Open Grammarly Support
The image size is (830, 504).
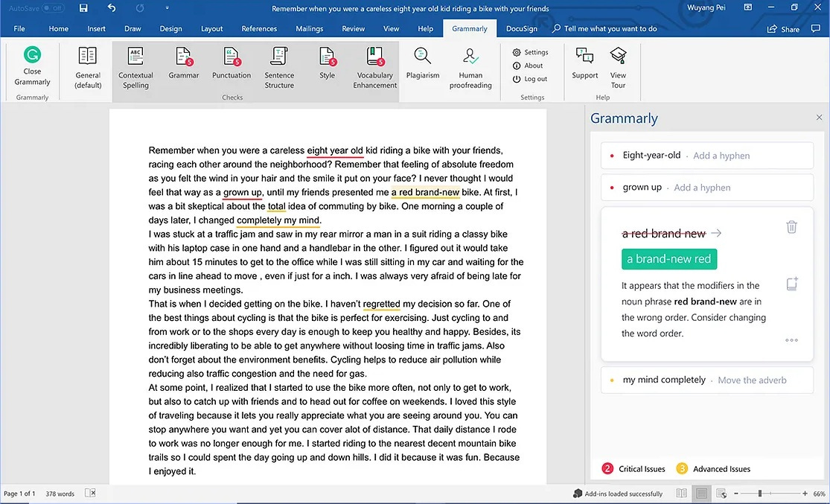pyautogui.click(x=584, y=63)
